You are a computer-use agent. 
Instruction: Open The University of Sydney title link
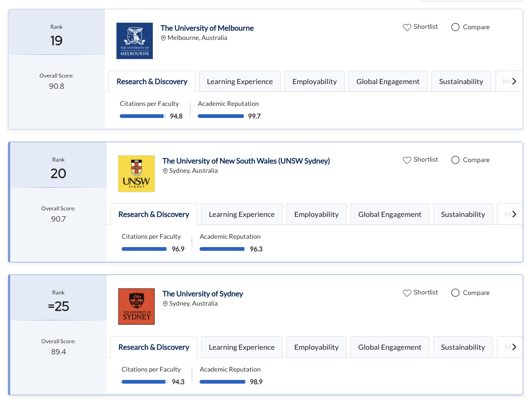pyautogui.click(x=202, y=294)
